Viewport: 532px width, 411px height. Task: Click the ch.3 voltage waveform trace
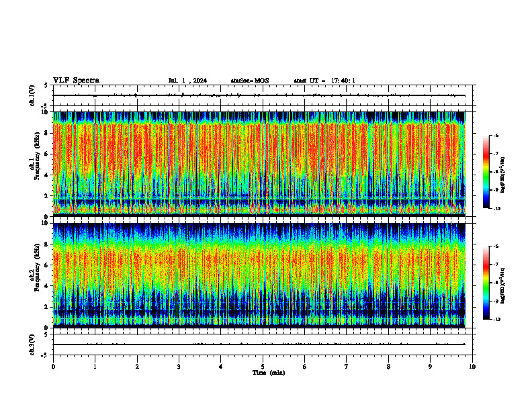[259, 345]
